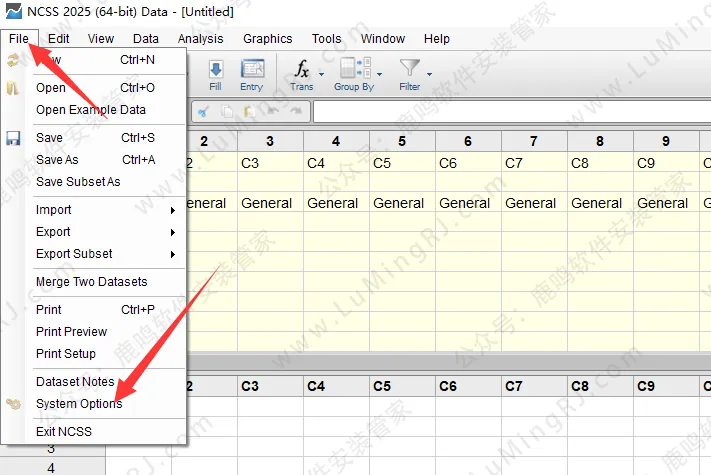Click the Trans fx transformation icon
Screen dimensions: 711x475
pos(301,75)
